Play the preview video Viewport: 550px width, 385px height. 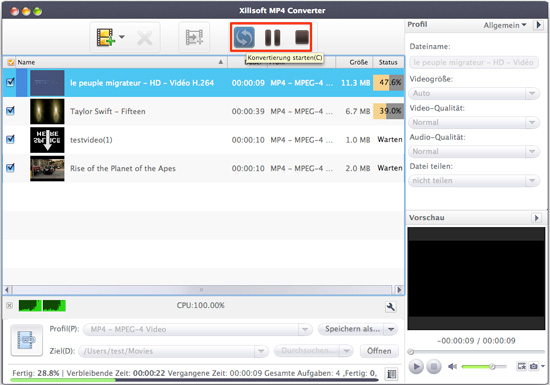click(x=416, y=367)
